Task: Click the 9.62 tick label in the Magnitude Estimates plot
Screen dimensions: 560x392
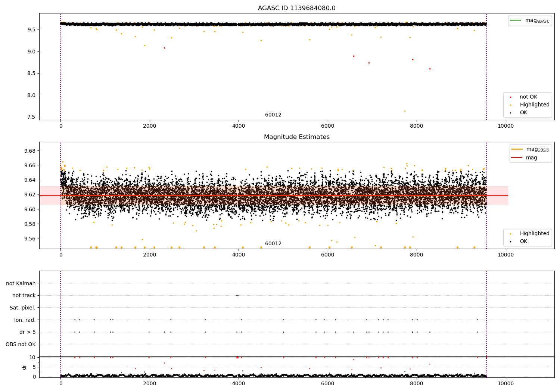Action: 29,195
